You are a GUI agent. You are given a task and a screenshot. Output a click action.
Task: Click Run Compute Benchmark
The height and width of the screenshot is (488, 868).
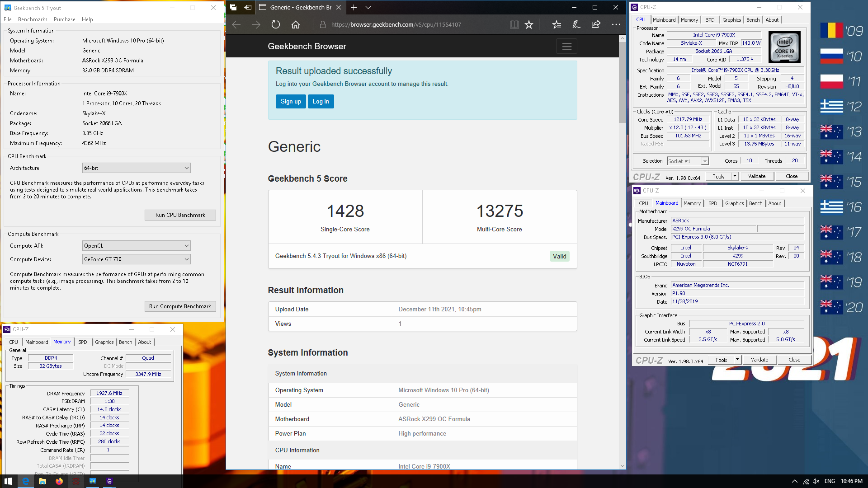coord(180,306)
